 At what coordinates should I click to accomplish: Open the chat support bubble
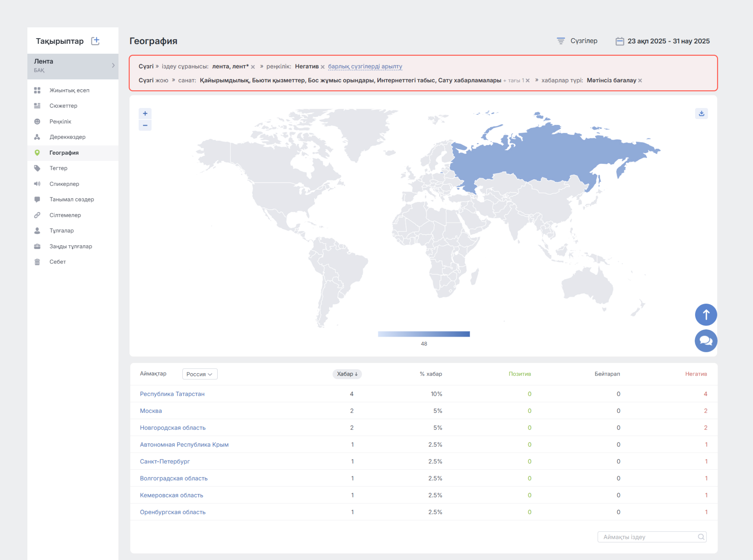706,341
